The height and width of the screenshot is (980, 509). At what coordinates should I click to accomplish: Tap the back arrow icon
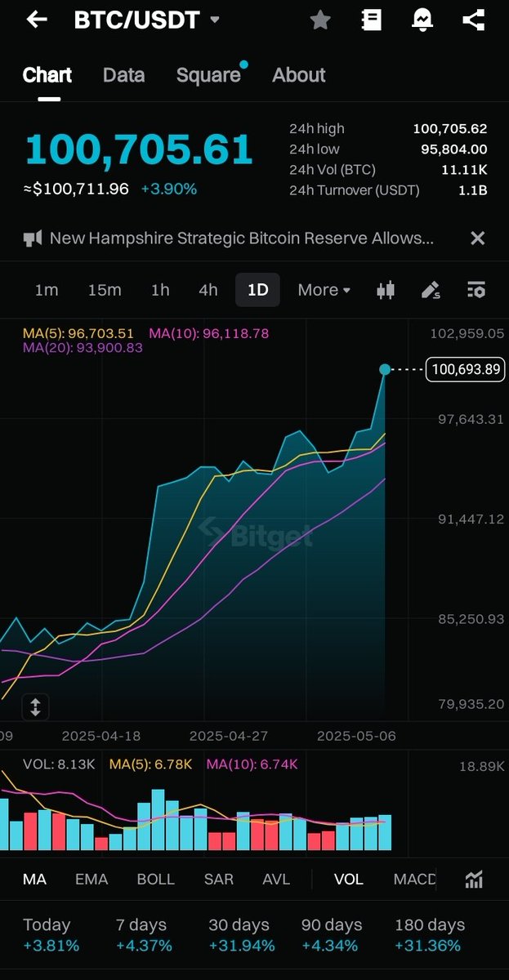click(x=37, y=20)
